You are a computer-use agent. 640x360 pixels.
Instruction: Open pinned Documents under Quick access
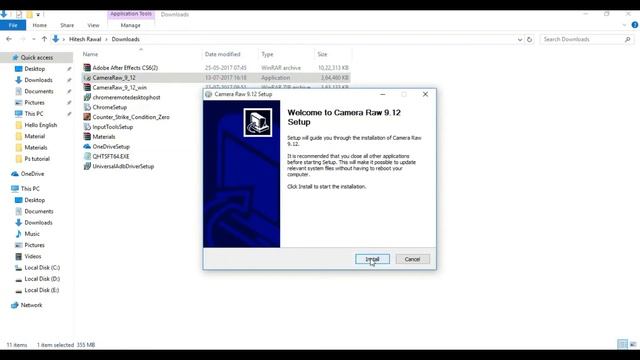(39, 91)
